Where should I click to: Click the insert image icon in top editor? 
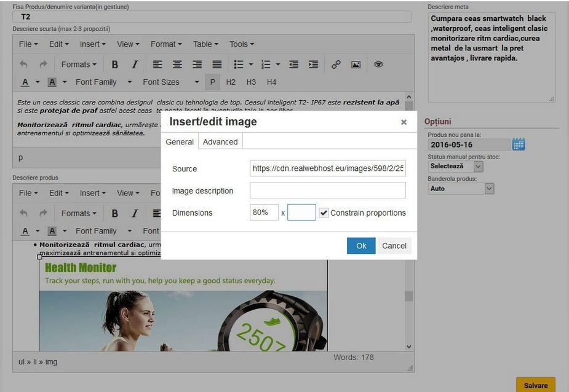pos(356,65)
